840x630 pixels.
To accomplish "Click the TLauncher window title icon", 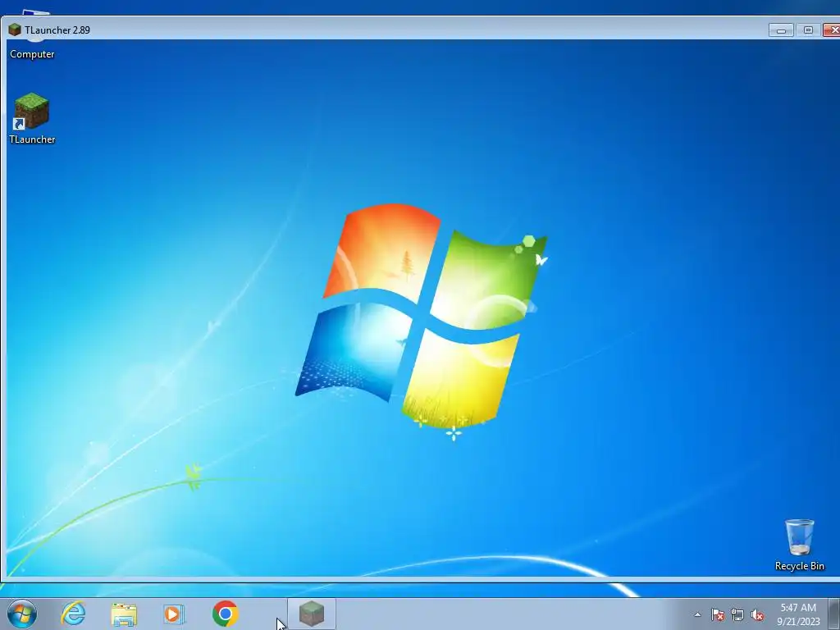I will coord(15,30).
